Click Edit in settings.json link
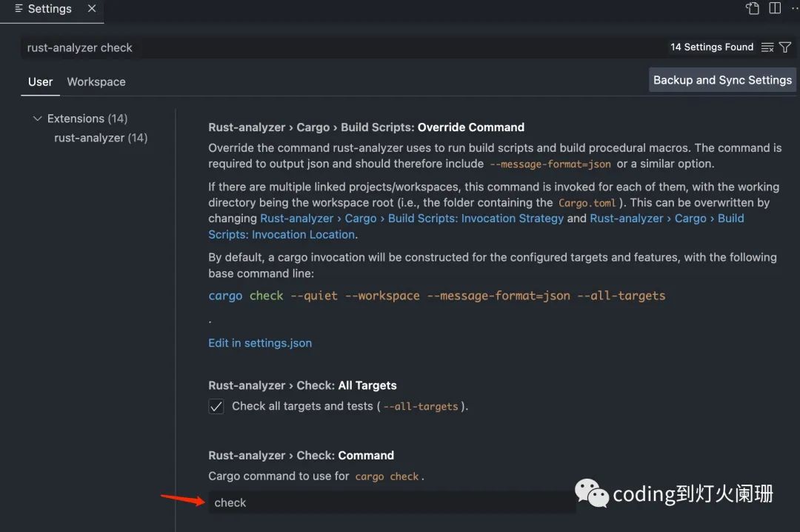The height and width of the screenshot is (532, 800). 260,343
